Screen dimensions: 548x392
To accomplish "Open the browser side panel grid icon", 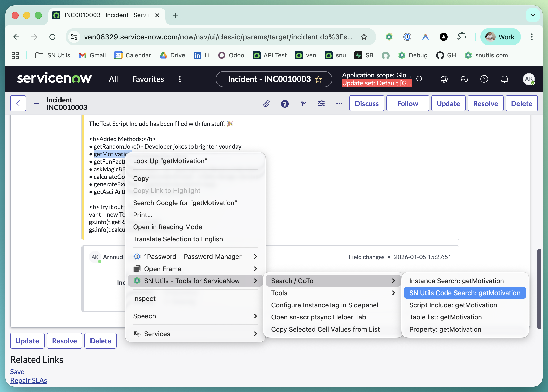I will (15, 55).
